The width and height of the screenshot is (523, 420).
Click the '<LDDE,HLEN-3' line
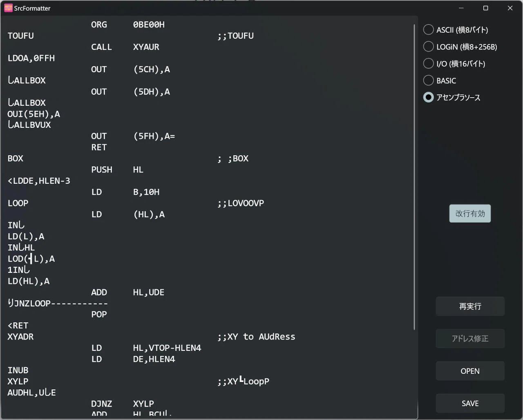(39, 181)
